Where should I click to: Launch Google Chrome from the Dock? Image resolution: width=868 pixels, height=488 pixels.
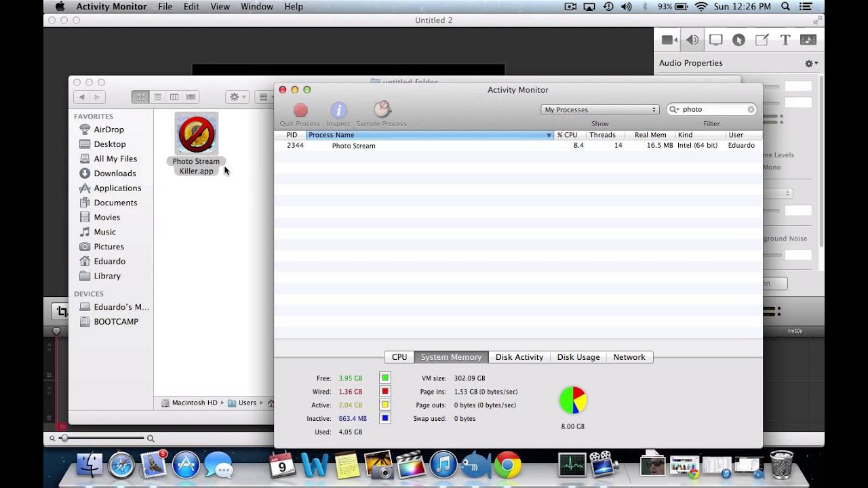507,466
